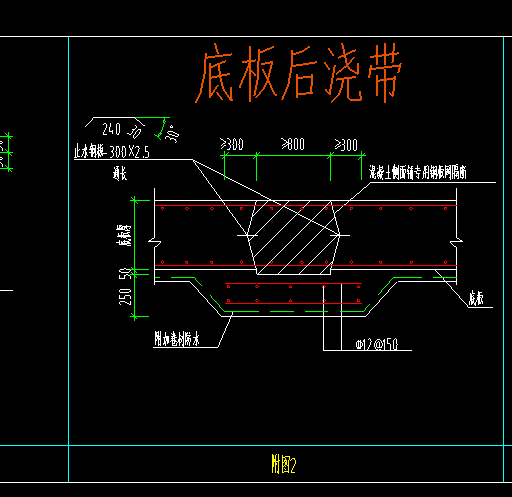
Task: Select the hatched post-cast strip region
Action: click(293, 237)
